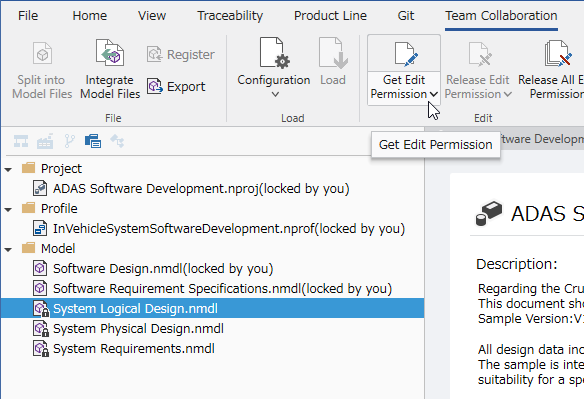
Task: Open the Traceability tab
Action: [230, 16]
